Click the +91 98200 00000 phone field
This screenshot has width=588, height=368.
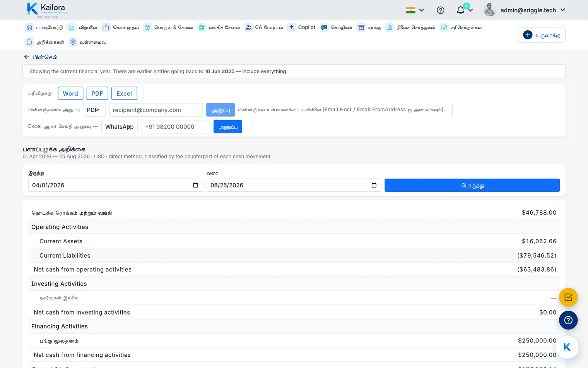click(x=176, y=127)
